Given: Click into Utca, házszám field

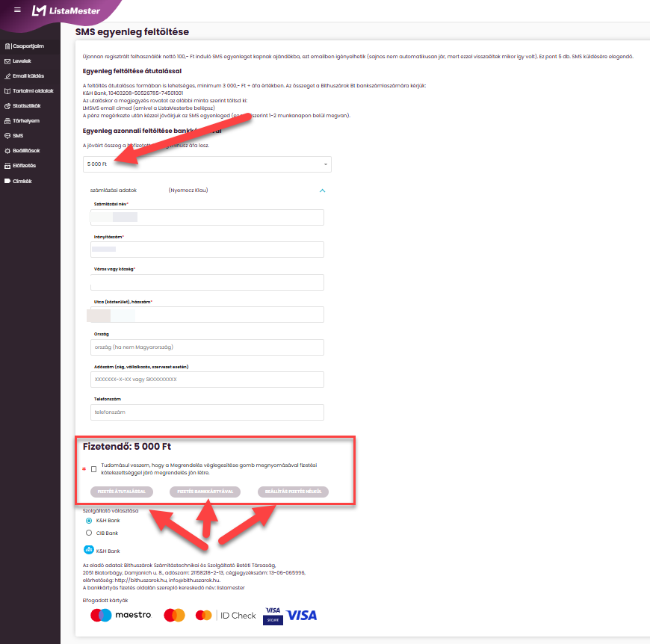Looking at the screenshot, I should pyautogui.click(x=207, y=315).
